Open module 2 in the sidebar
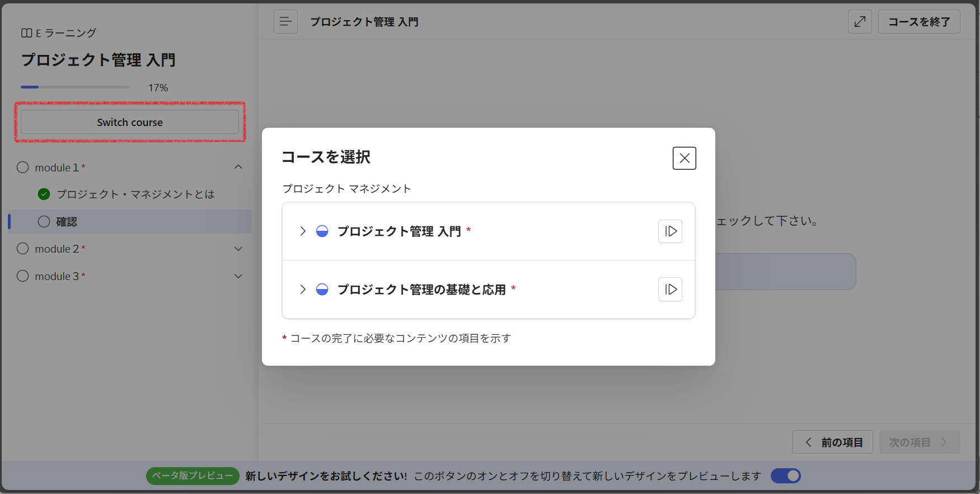 point(57,249)
